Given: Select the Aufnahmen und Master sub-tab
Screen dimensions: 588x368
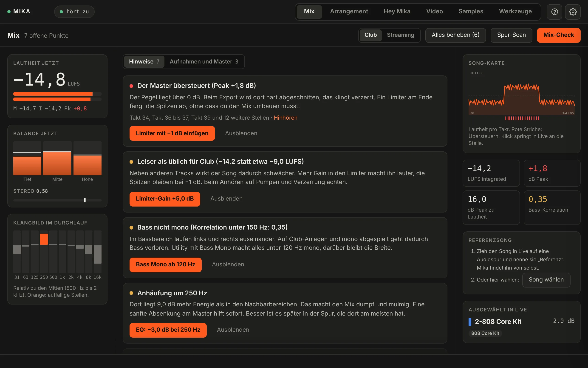Looking at the screenshot, I should (x=204, y=62).
